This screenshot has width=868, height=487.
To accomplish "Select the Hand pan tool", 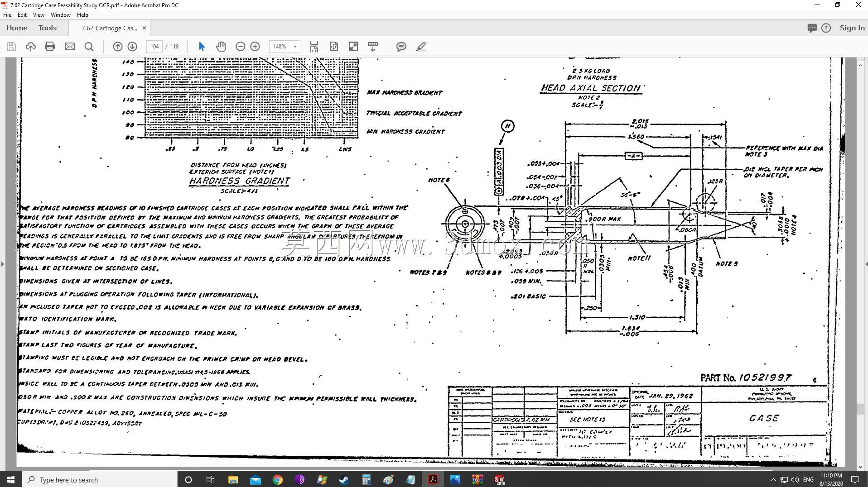I will point(221,47).
